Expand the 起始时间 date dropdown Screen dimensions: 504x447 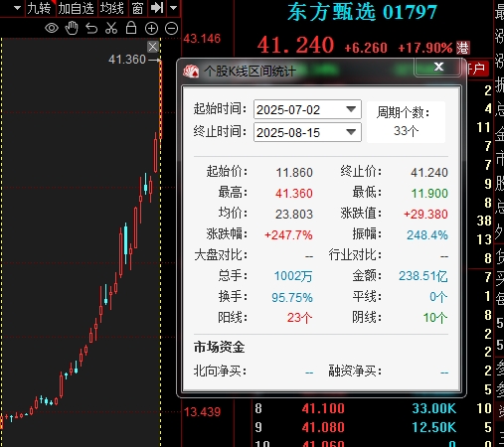click(x=351, y=109)
